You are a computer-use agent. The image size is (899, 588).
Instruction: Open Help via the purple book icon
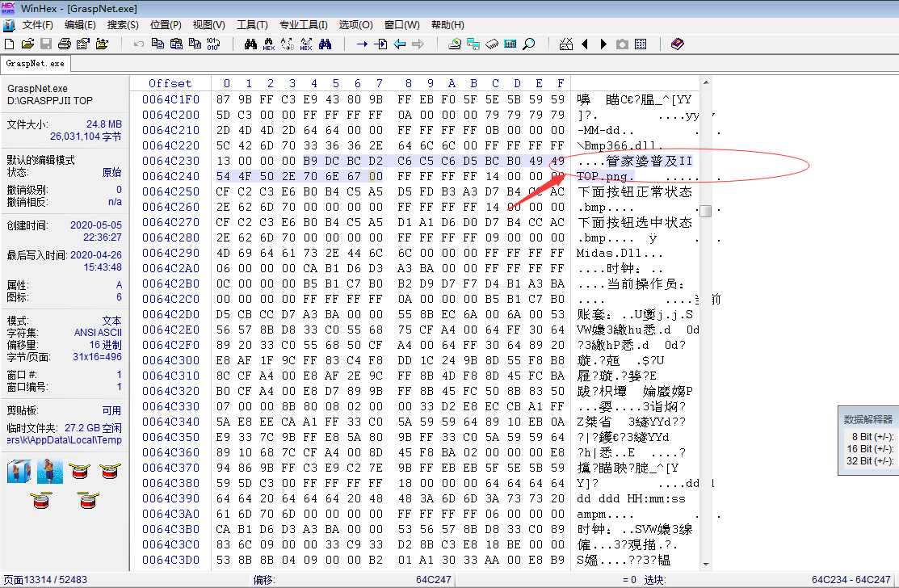[x=677, y=44]
